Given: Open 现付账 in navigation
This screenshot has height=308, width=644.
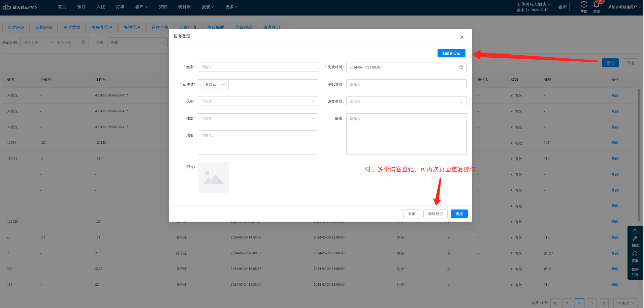Looking at the screenshot, I should 185,7.
